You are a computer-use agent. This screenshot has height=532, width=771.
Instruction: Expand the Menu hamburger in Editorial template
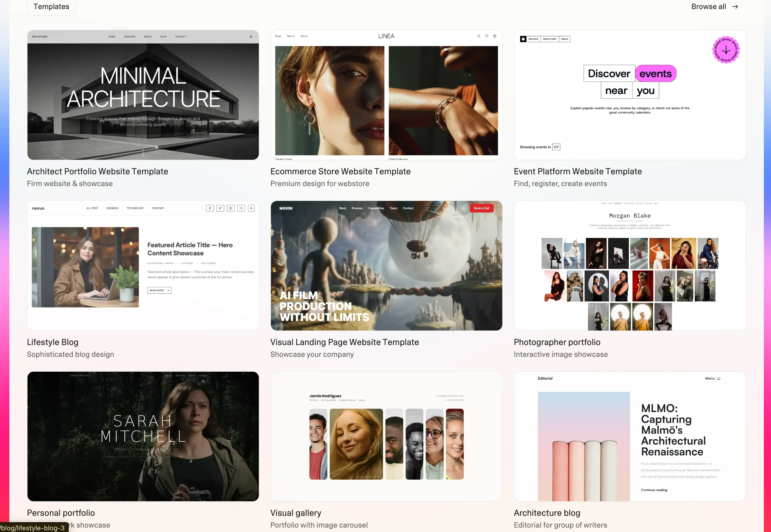click(719, 378)
